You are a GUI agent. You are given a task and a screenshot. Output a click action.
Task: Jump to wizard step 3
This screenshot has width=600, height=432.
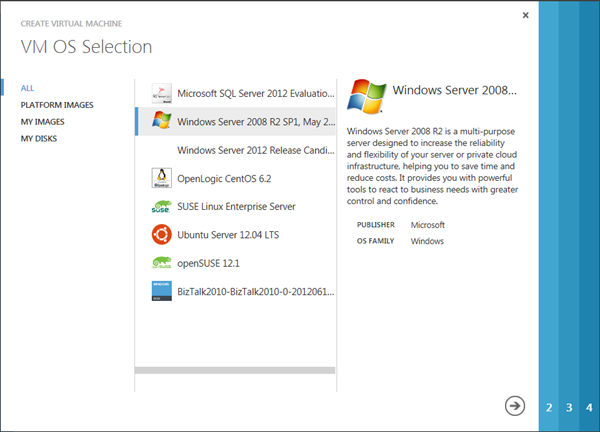[569, 408]
